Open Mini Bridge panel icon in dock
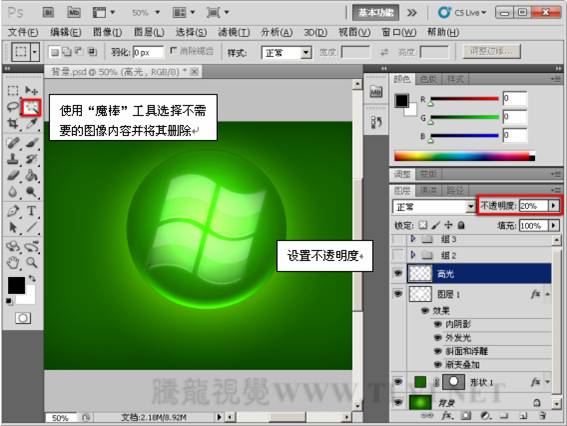Screen dimensions: 567x426 click(x=376, y=92)
